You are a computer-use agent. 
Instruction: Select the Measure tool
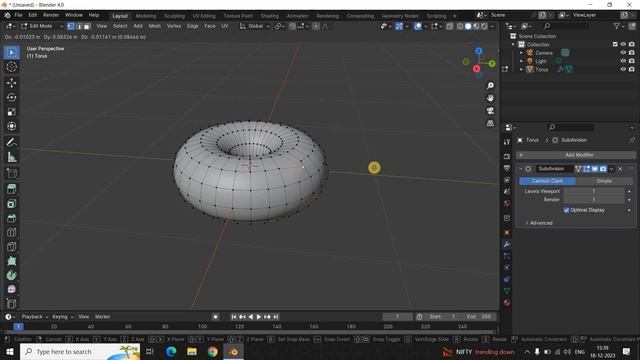(x=11, y=157)
